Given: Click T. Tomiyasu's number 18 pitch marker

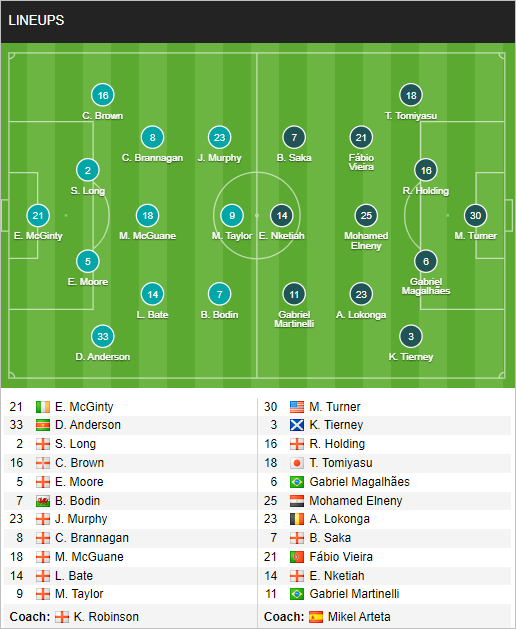Looking at the screenshot, I should [x=411, y=95].
